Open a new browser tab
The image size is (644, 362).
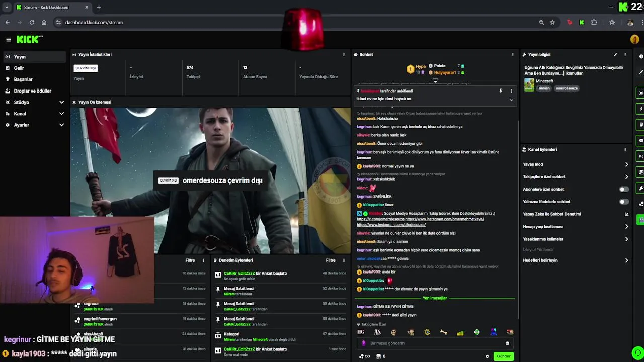tap(99, 7)
